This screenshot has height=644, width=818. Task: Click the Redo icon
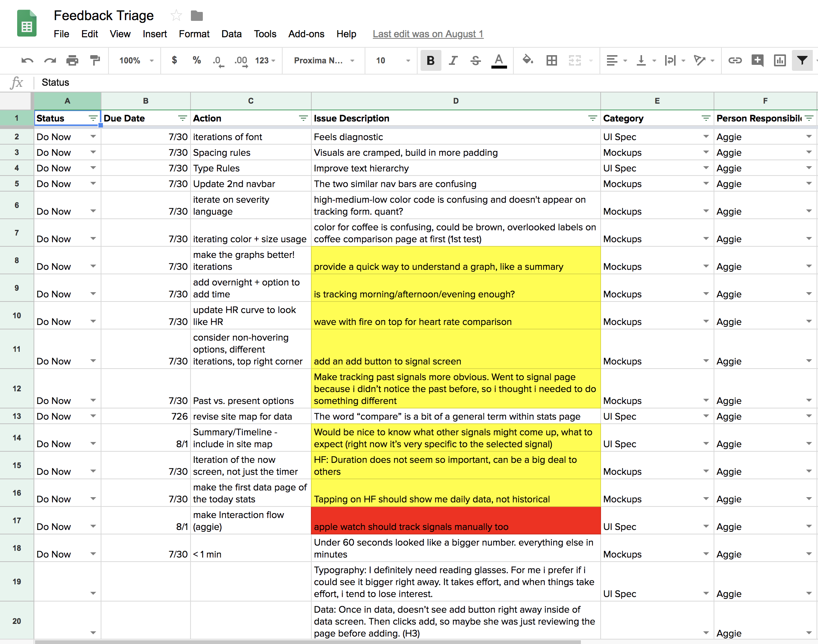click(50, 60)
